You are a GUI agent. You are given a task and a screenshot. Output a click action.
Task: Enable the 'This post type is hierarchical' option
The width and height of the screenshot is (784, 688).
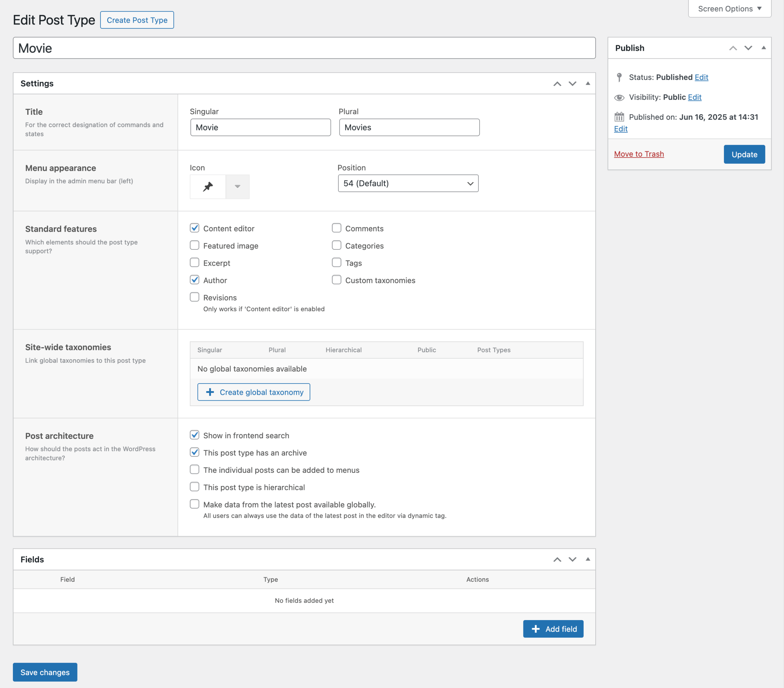[x=194, y=487]
